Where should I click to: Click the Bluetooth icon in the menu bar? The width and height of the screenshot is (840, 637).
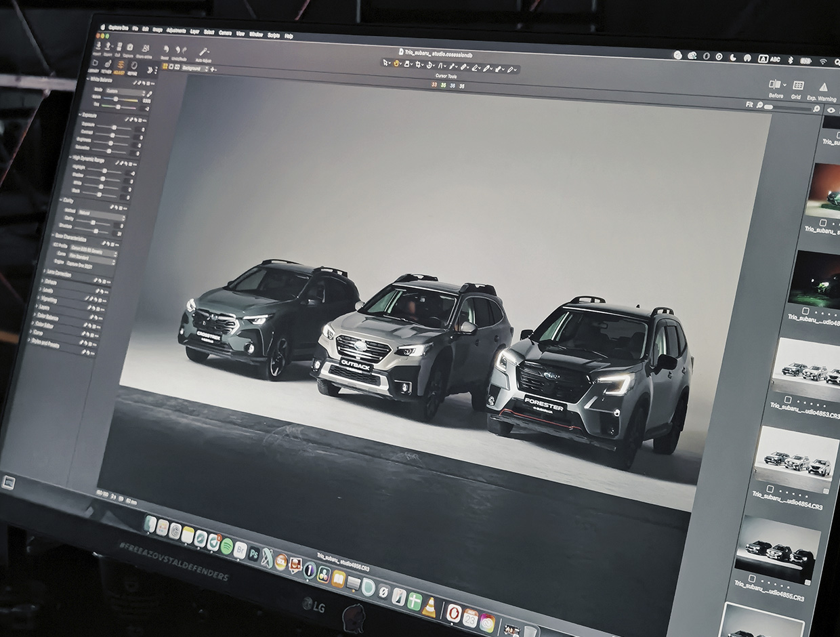pos(791,60)
